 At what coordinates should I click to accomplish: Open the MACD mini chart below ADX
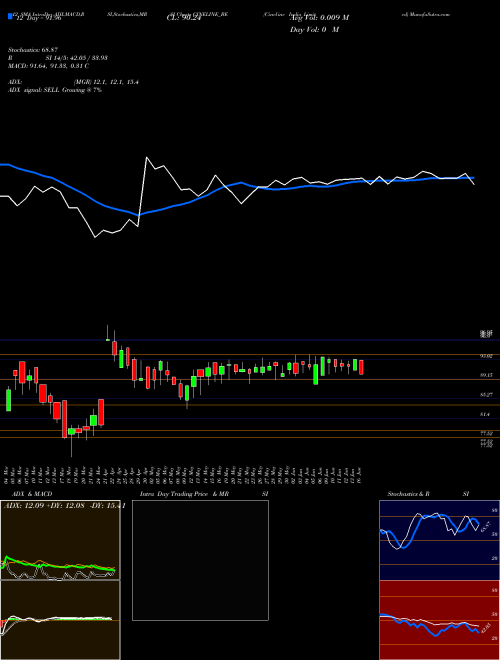60,620
